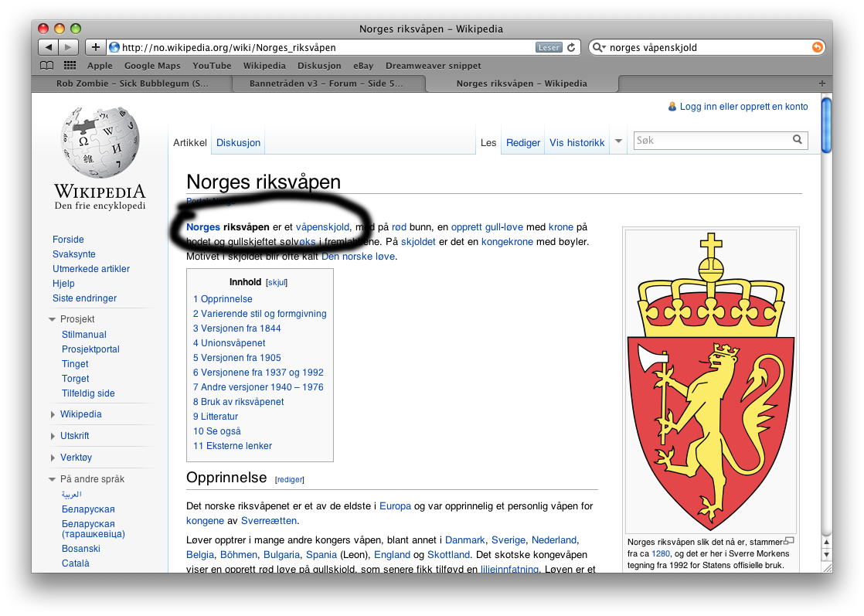
Task: Click the Sverreætten link
Action: click(x=268, y=521)
